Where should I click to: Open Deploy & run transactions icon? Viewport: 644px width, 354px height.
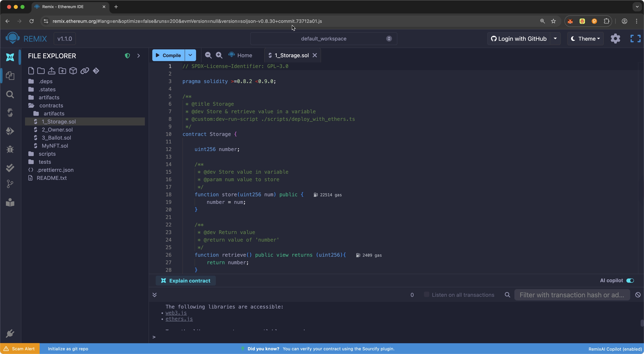point(10,131)
